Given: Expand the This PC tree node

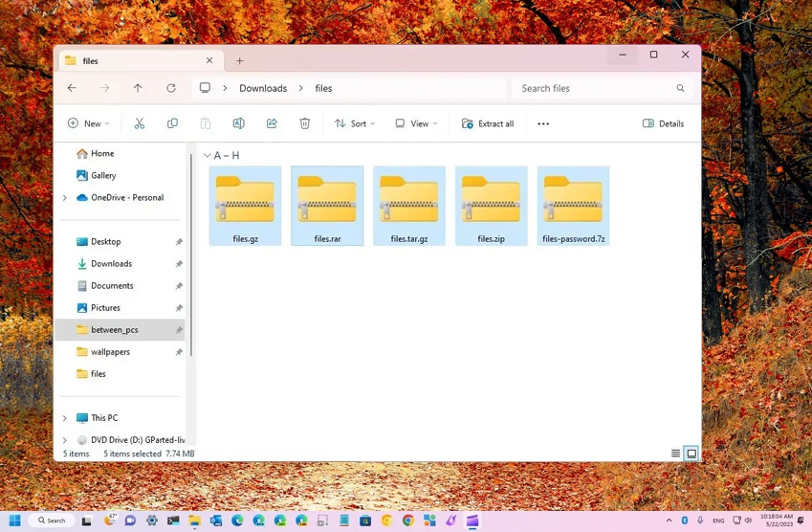Looking at the screenshot, I should pyautogui.click(x=65, y=418).
